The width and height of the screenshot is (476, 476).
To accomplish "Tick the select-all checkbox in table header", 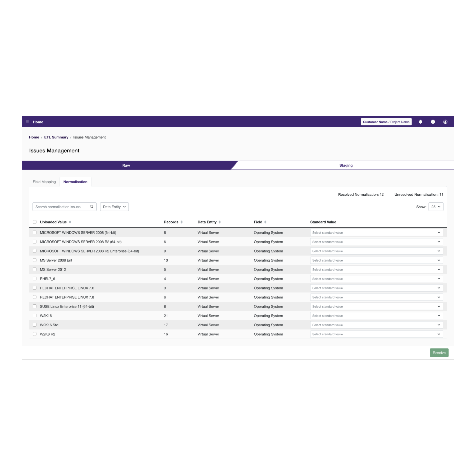I will (35, 222).
